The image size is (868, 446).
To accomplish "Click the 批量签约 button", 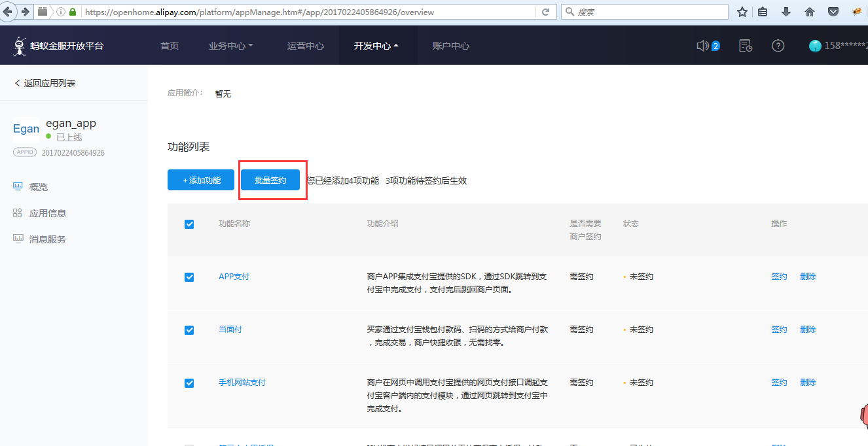I will [x=270, y=180].
